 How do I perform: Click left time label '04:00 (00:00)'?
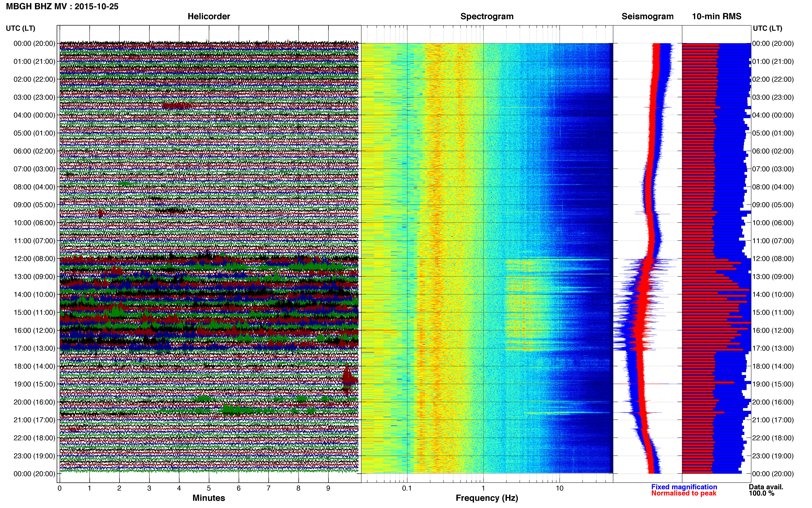pyautogui.click(x=34, y=115)
